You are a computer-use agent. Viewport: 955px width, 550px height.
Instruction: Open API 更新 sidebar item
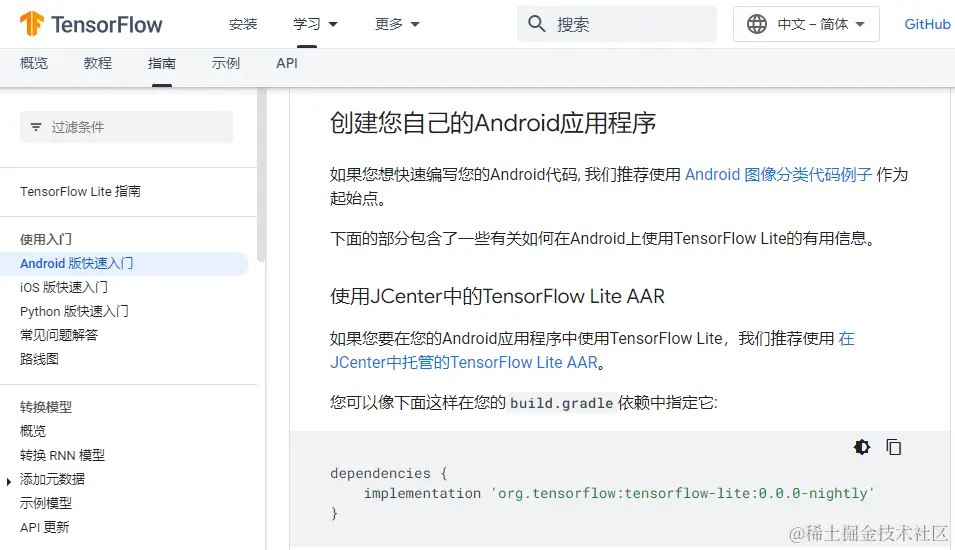(x=44, y=527)
